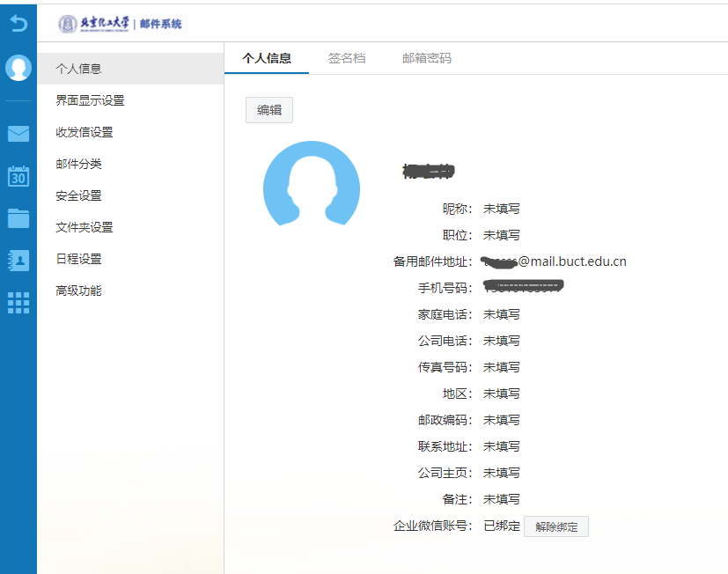Image resolution: width=728 pixels, height=574 pixels.
Task: Open the apps grid icon
Action: pos(18,302)
